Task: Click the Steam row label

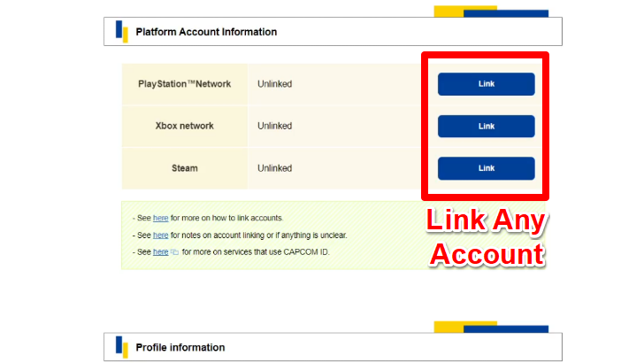Action: pos(184,167)
